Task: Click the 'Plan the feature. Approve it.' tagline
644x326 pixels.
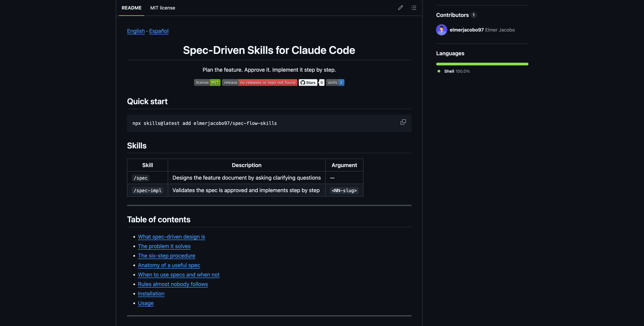Action: pyautogui.click(x=269, y=70)
